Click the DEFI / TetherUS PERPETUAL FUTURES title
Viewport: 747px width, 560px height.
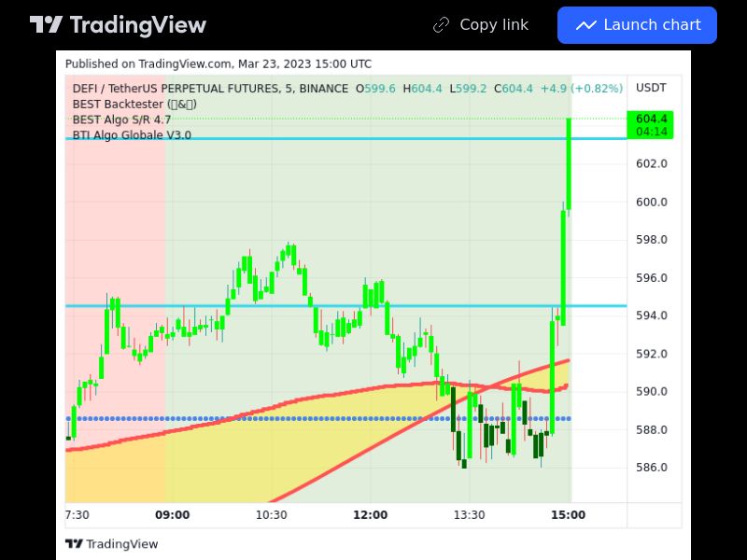point(210,89)
